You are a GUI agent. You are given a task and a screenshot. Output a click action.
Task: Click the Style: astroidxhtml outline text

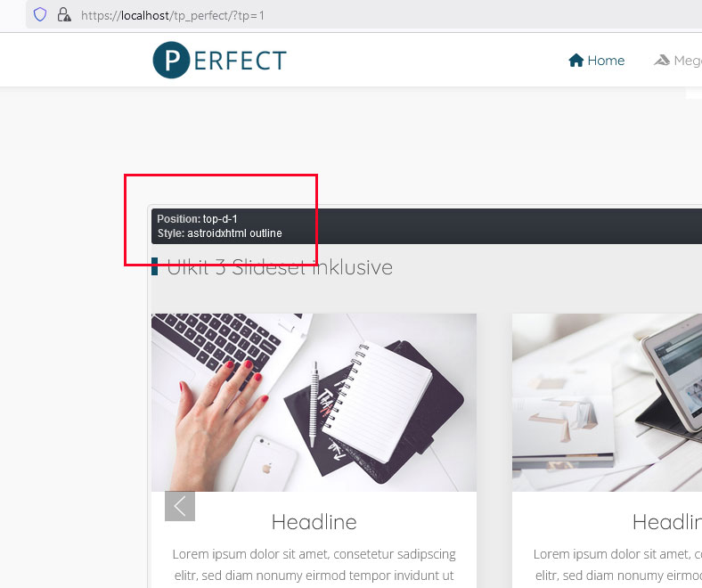(220, 233)
